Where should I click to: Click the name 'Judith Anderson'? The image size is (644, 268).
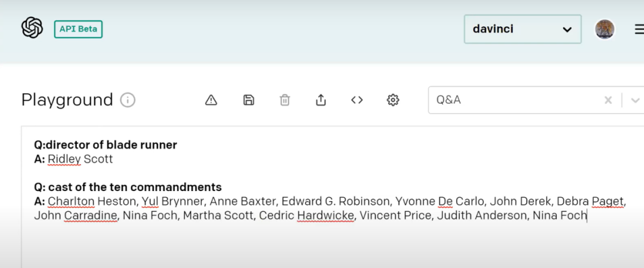[482, 215]
